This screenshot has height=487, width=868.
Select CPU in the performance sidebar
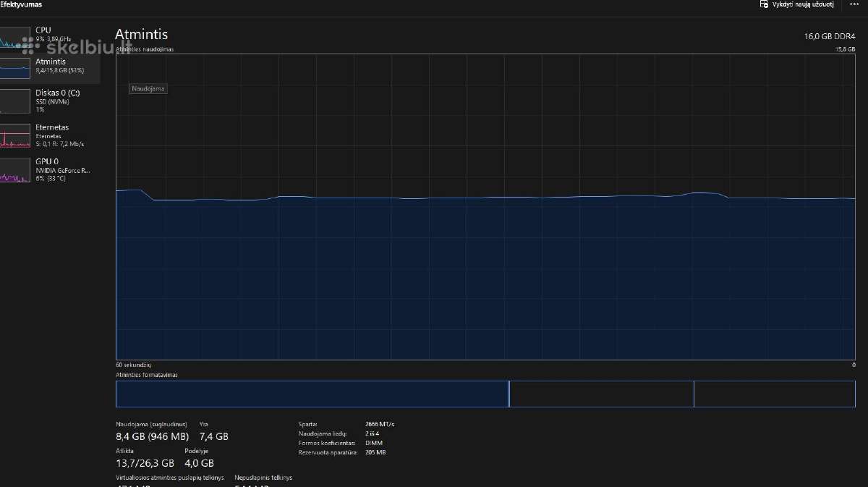(50, 38)
